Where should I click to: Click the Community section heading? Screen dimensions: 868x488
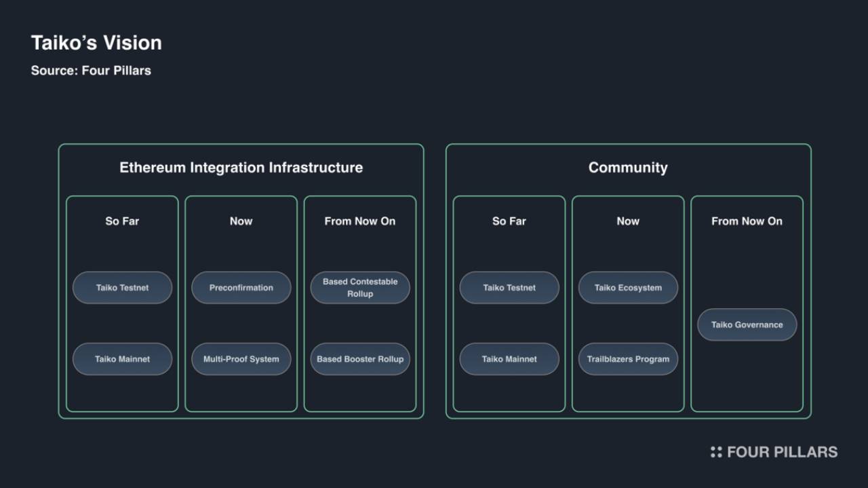pos(627,168)
